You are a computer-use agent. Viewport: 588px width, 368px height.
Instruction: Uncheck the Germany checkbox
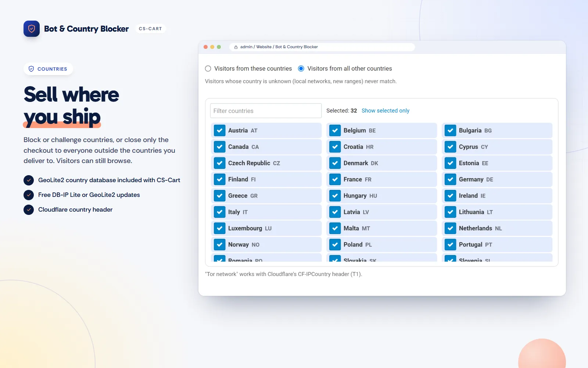(x=450, y=180)
